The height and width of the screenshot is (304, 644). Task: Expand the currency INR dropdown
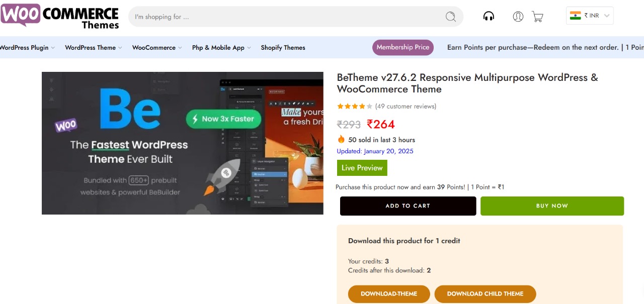[606, 15]
